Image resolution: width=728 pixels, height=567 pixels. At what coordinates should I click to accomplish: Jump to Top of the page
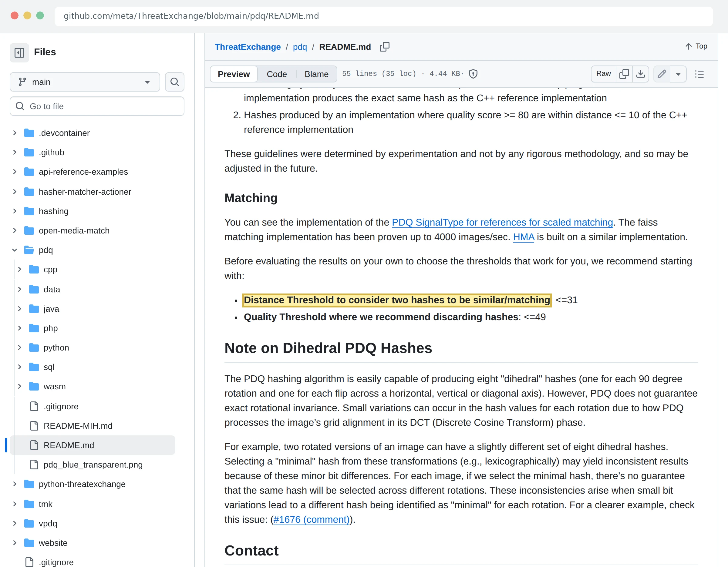(x=696, y=46)
